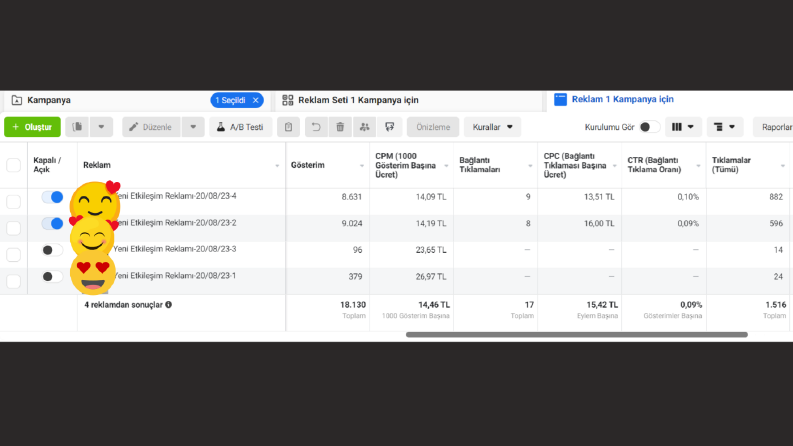The width and height of the screenshot is (793, 446).
Task: Open the breakdown dropdown
Action: 725,127
